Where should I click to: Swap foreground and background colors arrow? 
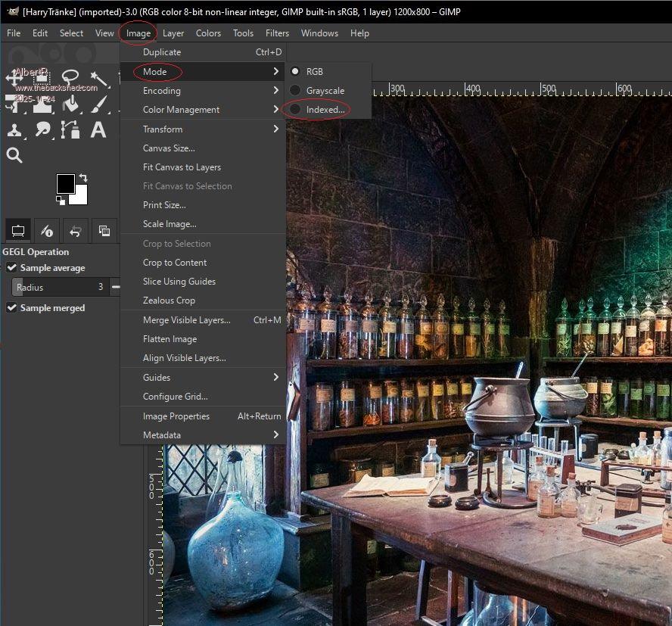click(x=82, y=178)
